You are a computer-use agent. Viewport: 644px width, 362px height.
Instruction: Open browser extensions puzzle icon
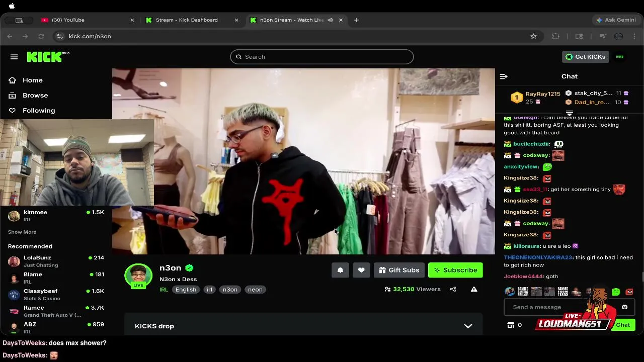click(555, 36)
